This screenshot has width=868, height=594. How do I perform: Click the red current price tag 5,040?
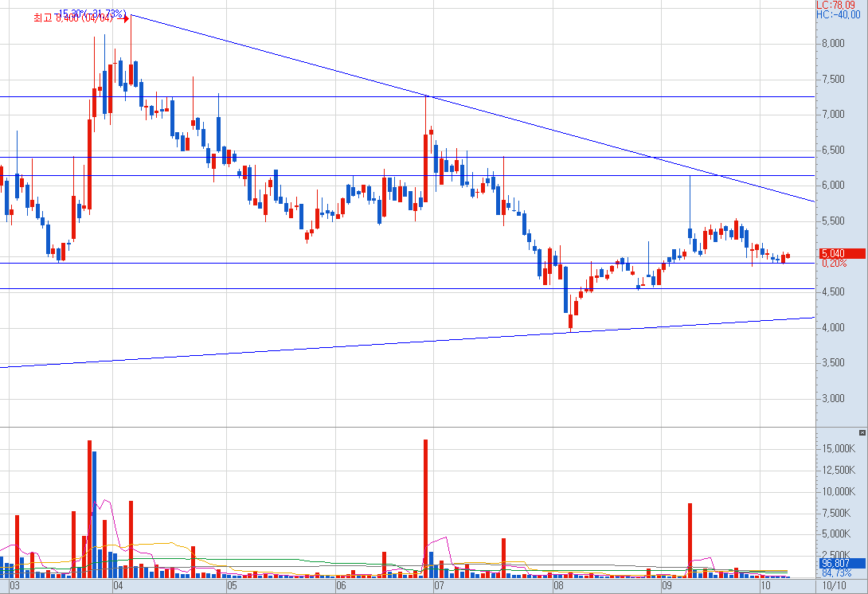pos(842,253)
